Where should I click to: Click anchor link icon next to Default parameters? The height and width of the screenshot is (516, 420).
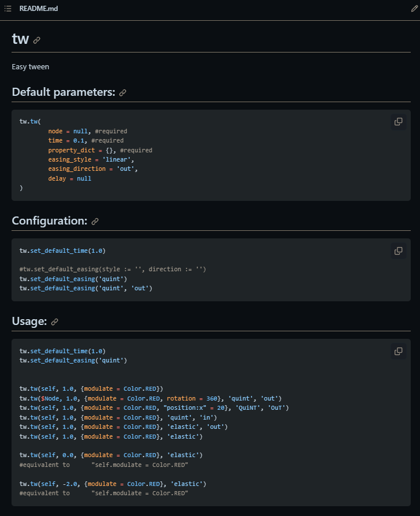(x=123, y=93)
